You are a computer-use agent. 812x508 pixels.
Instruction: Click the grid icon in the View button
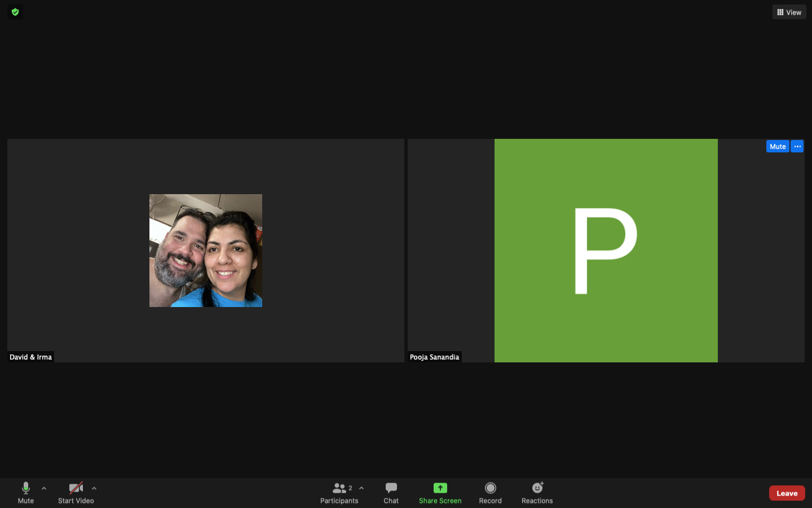click(x=780, y=12)
